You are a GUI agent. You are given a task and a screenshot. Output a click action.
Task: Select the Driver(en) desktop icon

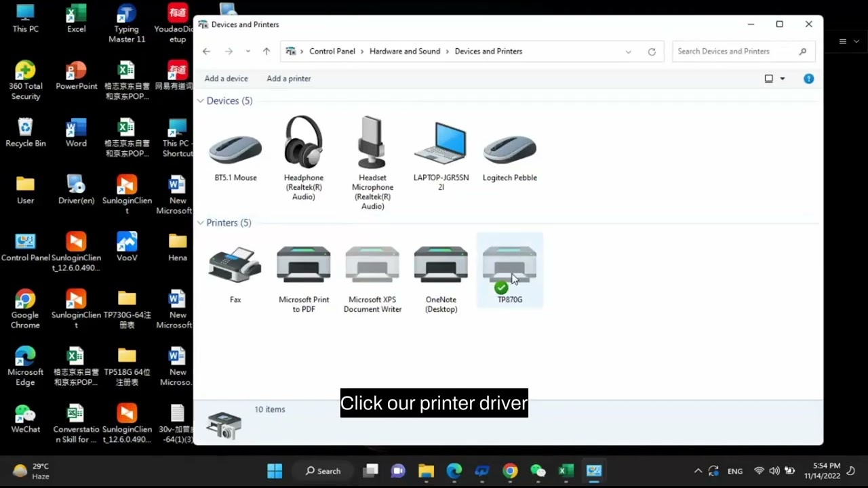[x=76, y=190]
